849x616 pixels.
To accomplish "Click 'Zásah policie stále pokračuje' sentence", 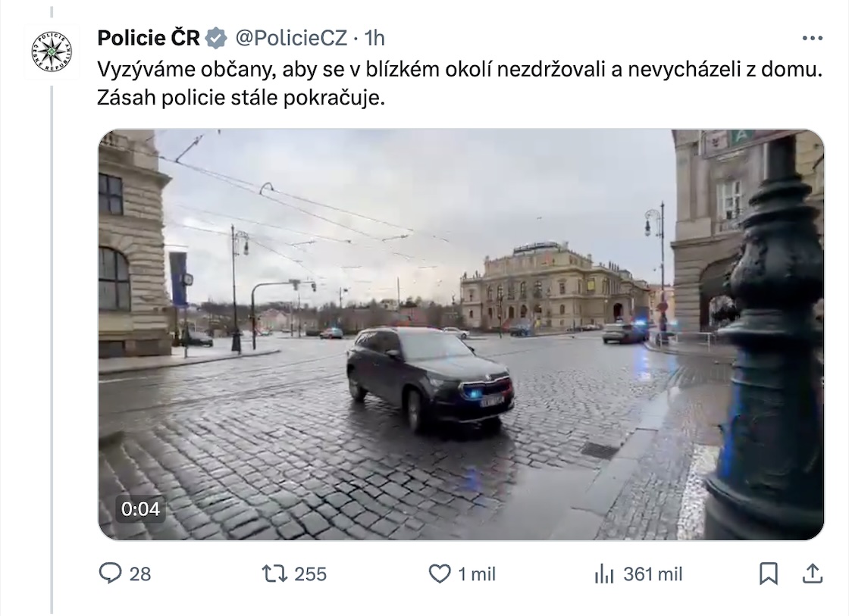I will pyautogui.click(x=241, y=98).
